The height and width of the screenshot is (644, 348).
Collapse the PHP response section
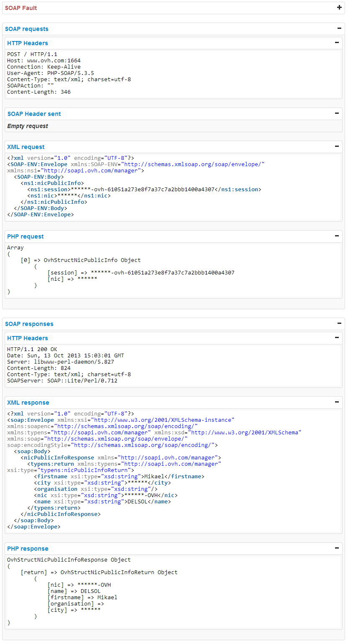click(337, 548)
